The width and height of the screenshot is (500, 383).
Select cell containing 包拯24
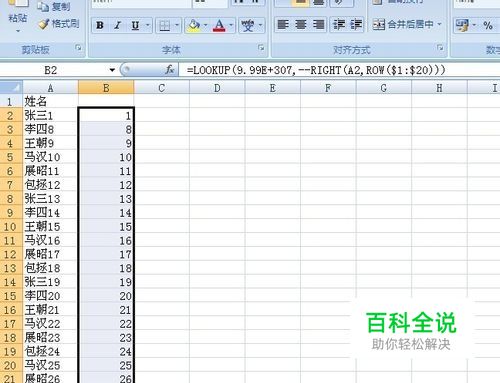(x=50, y=351)
